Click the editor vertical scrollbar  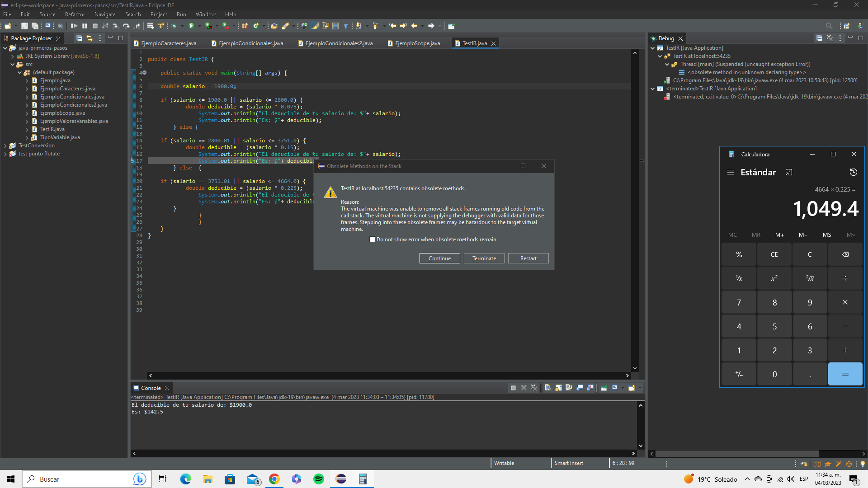pyautogui.click(x=635, y=211)
